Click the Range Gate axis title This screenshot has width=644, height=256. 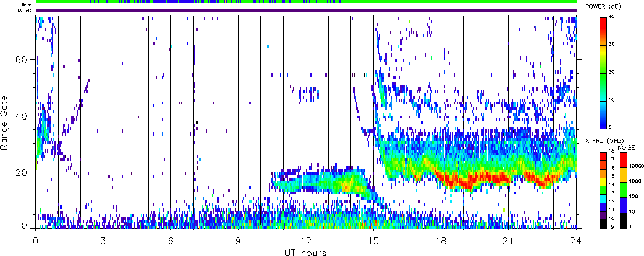click(x=5, y=123)
